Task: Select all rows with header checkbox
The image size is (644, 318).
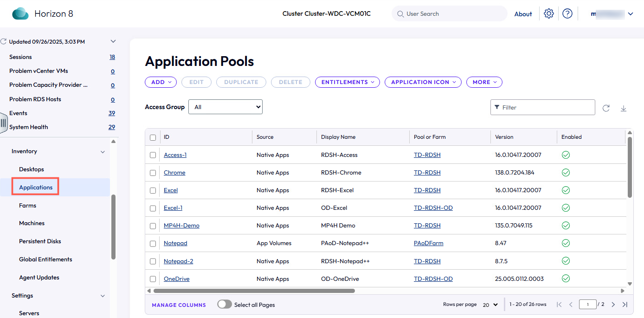Action: point(153,137)
